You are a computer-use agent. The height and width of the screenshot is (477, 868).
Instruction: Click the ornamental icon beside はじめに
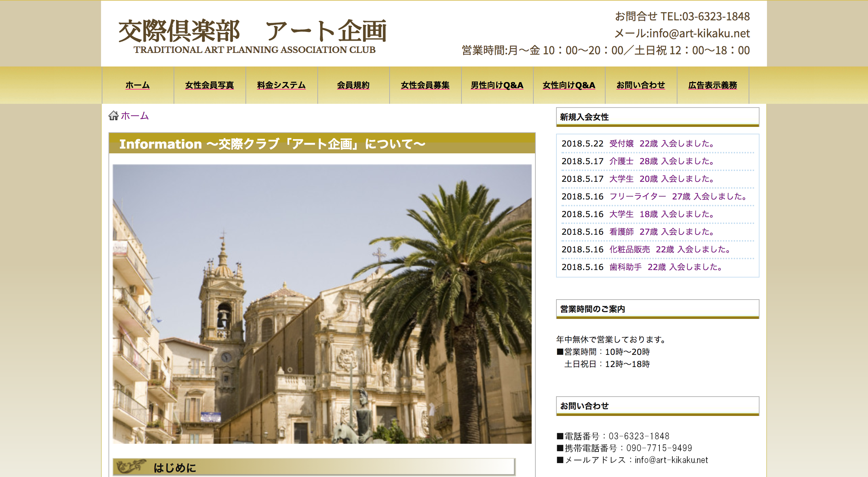coord(131,467)
